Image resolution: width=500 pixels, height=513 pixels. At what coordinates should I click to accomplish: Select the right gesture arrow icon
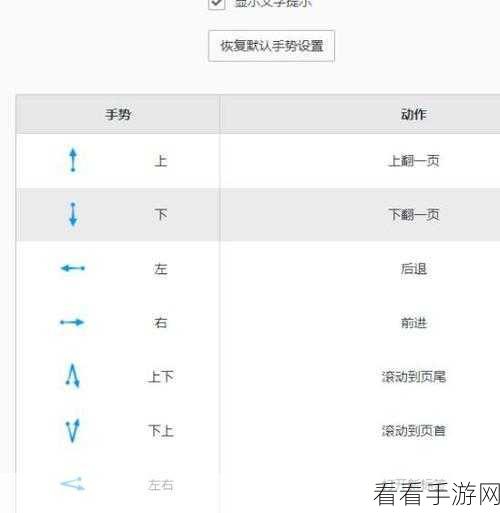click(72, 322)
